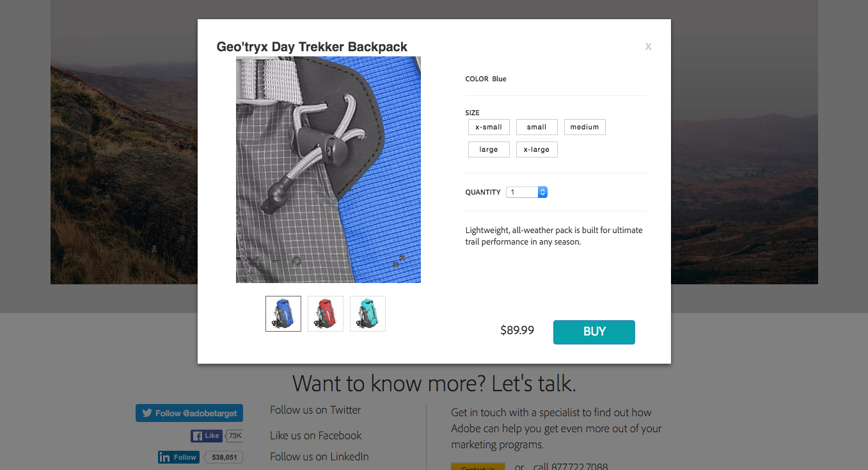Switch to the red backpack color
Image resolution: width=868 pixels, height=470 pixels.
326,314
